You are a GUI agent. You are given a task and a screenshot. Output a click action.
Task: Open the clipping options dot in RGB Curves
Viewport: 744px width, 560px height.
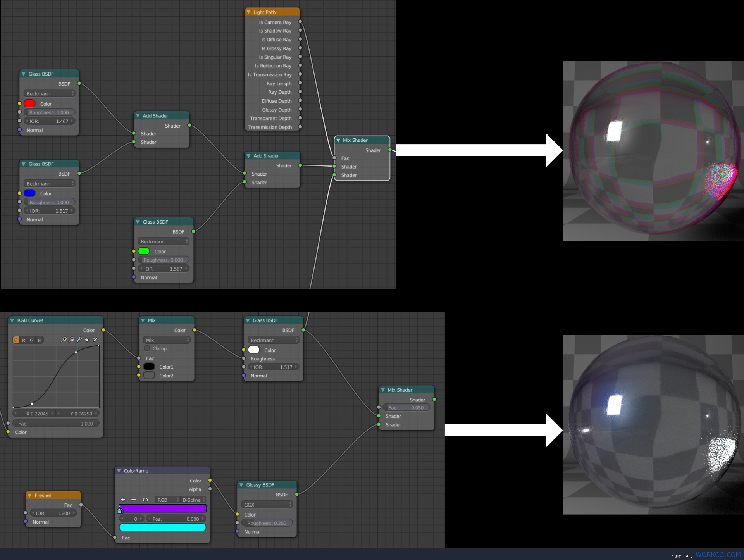(x=87, y=340)
